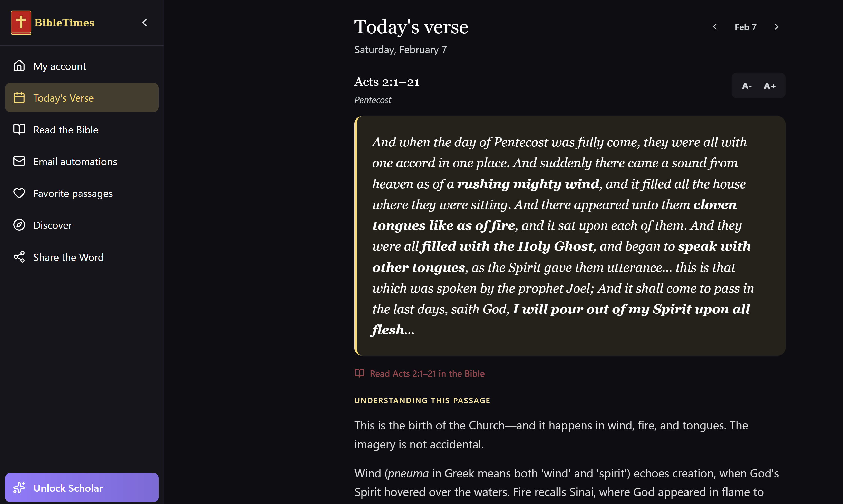Increase text size with A+ control
843x504 pixels.
tap(770, 86)
